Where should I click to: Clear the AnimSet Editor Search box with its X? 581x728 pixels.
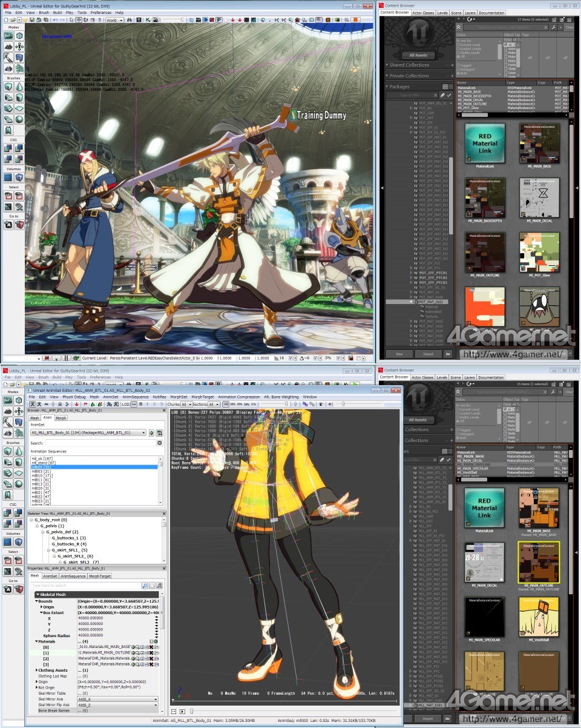[160, 443]
